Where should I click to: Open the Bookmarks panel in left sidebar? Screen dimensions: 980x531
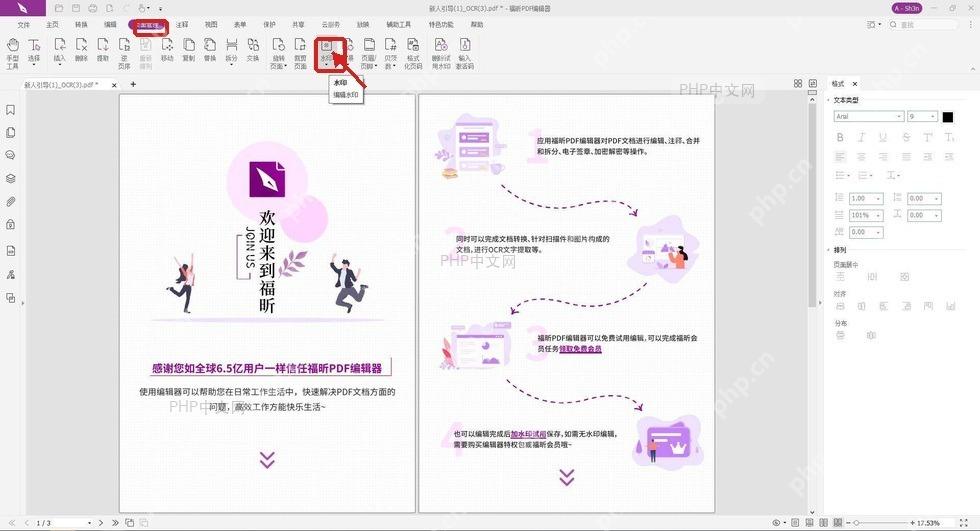(x=11, y=110)
